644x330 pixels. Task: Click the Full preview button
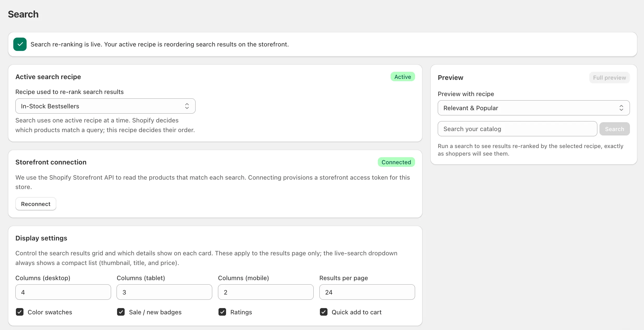609,78
